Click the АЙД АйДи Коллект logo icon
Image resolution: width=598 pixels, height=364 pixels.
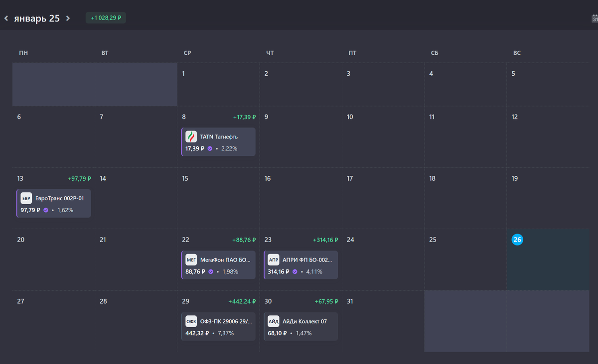pyautogui.click(x=274, y=321)
